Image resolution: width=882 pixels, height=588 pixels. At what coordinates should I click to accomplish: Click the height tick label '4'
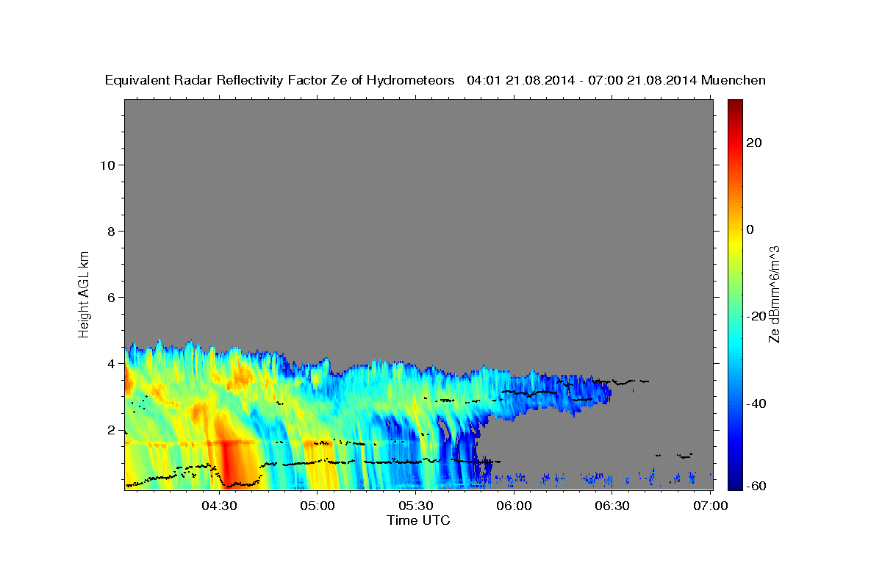[111, 363]
